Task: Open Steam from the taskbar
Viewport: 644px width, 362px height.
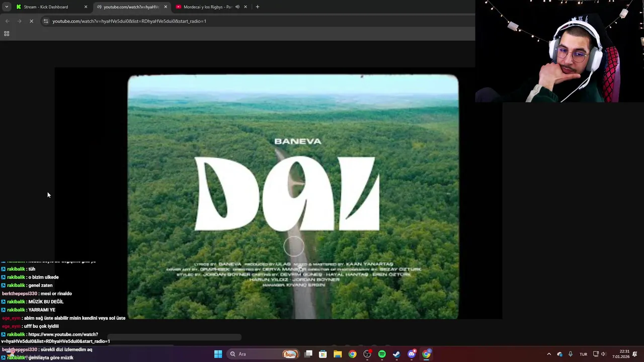Action: click(396, 354)
